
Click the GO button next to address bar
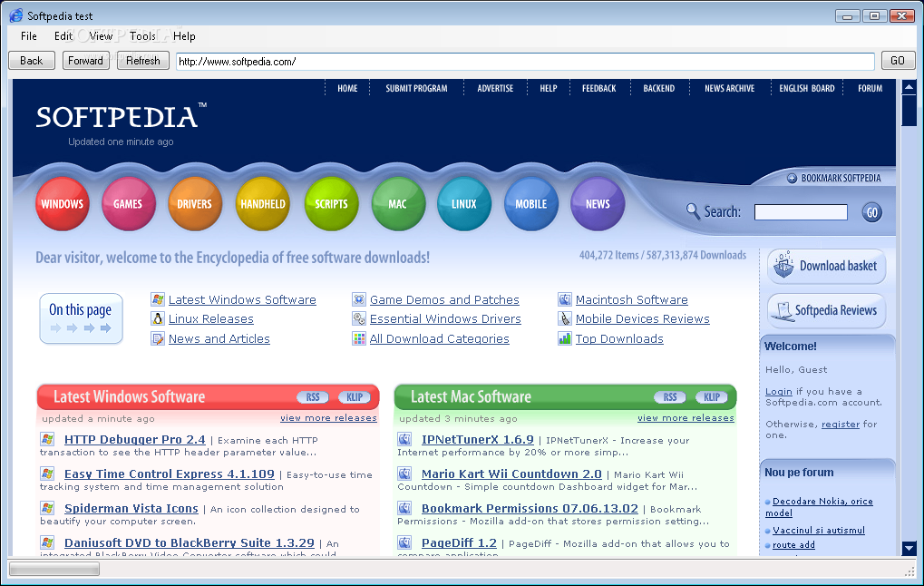point(898,61)
